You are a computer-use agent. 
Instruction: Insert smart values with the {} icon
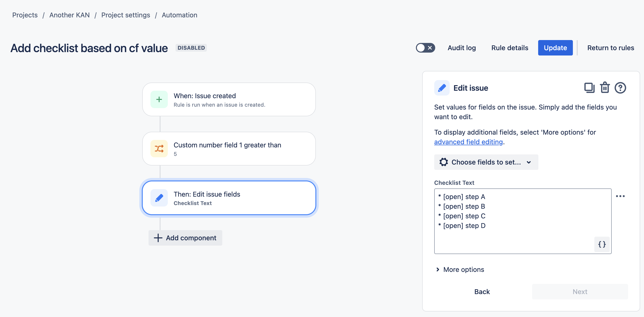click(602, 244)
